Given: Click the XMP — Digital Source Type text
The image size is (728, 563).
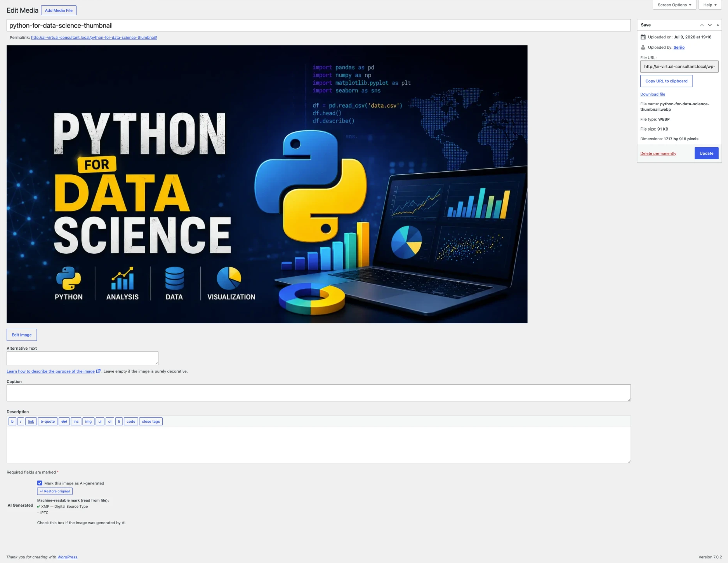Looking at the screenshot, I should coord(64,507).
